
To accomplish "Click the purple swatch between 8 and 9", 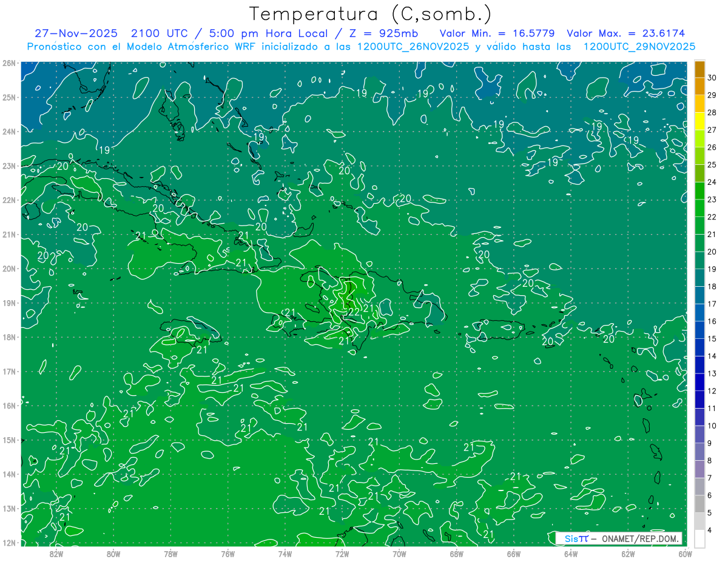I will pyautogui.click(x=699, y=452).
